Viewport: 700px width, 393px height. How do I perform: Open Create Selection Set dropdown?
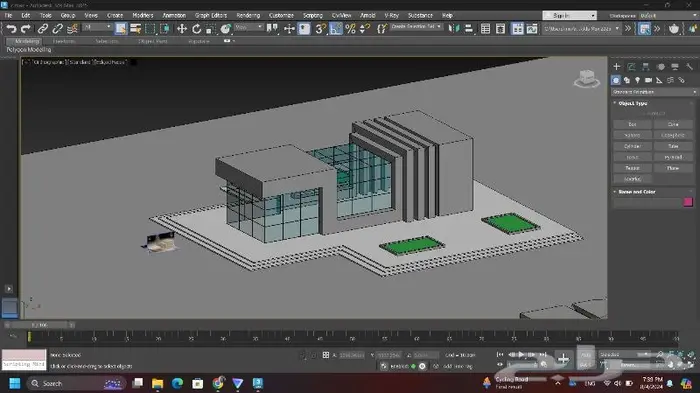416,27
